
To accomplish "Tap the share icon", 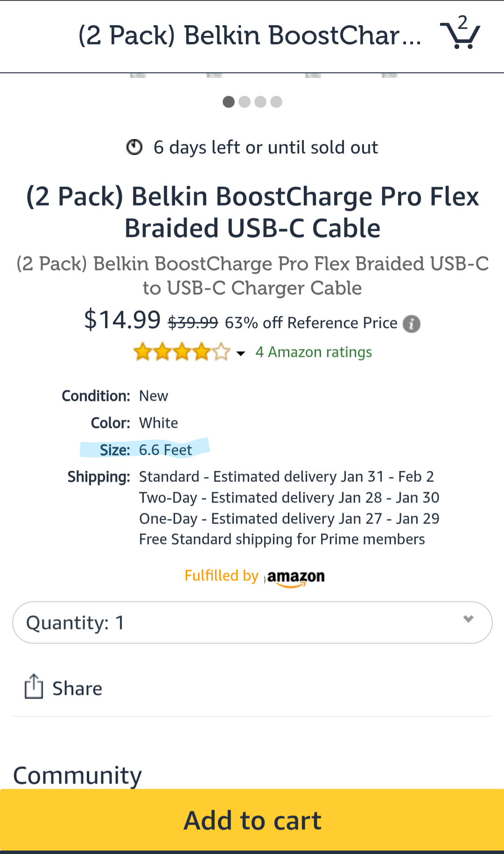I will click(34, 686).
